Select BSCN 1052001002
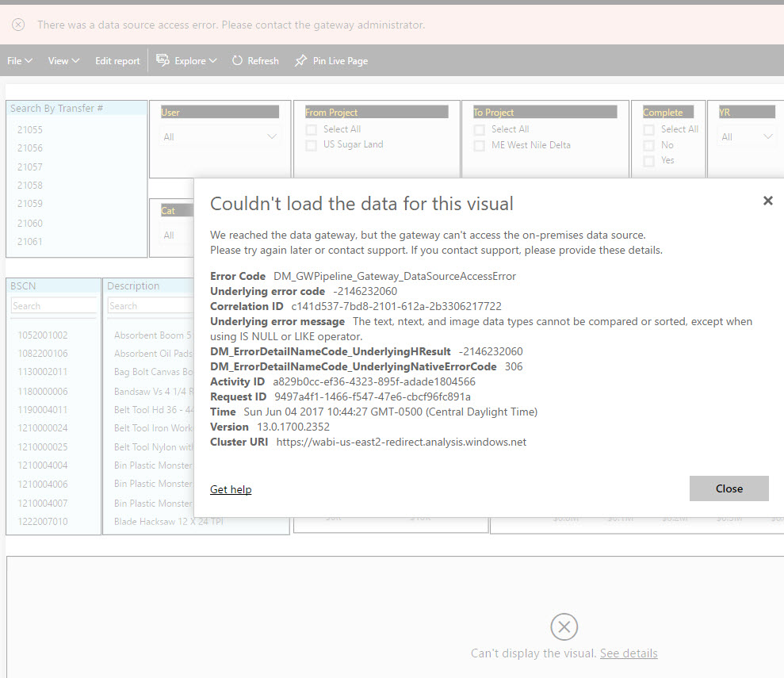This screenshot has width=784, height=678. [43, 335]
